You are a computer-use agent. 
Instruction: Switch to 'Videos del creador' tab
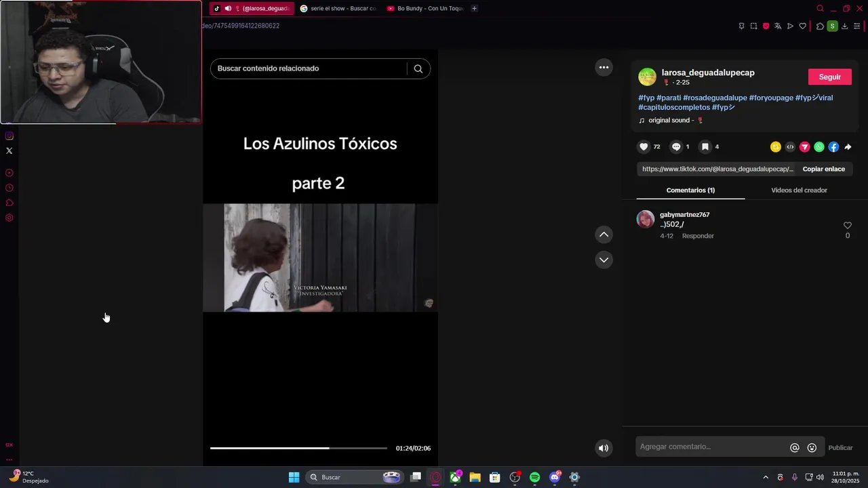799,190
